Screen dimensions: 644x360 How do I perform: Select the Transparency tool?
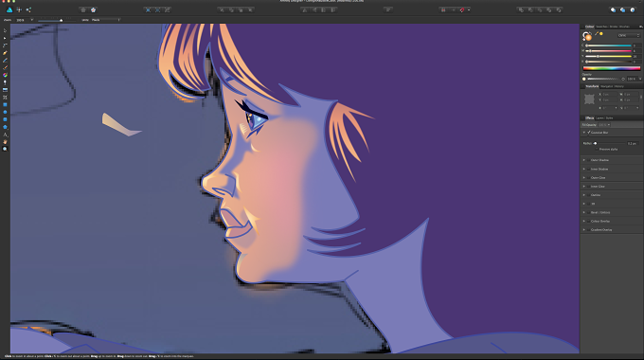click(5, 82)
